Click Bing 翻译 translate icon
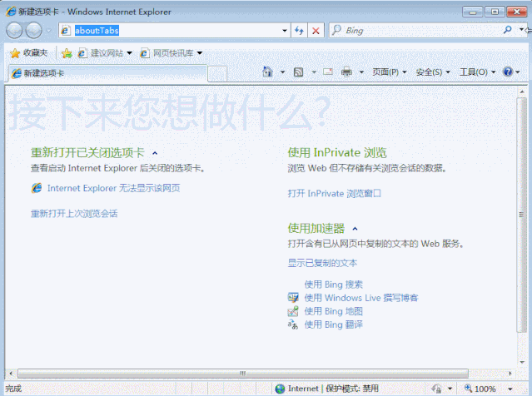The width and height of the screenshot is (532, 396). pos(293,324)
